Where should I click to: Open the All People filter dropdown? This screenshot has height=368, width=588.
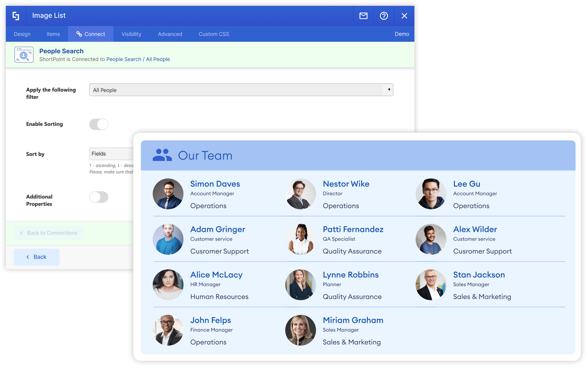(241, 90)
